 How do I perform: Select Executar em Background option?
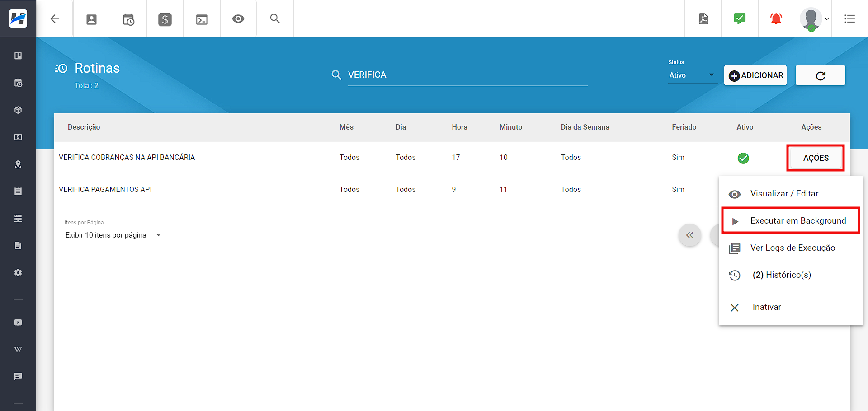click(x=791, y=221)
